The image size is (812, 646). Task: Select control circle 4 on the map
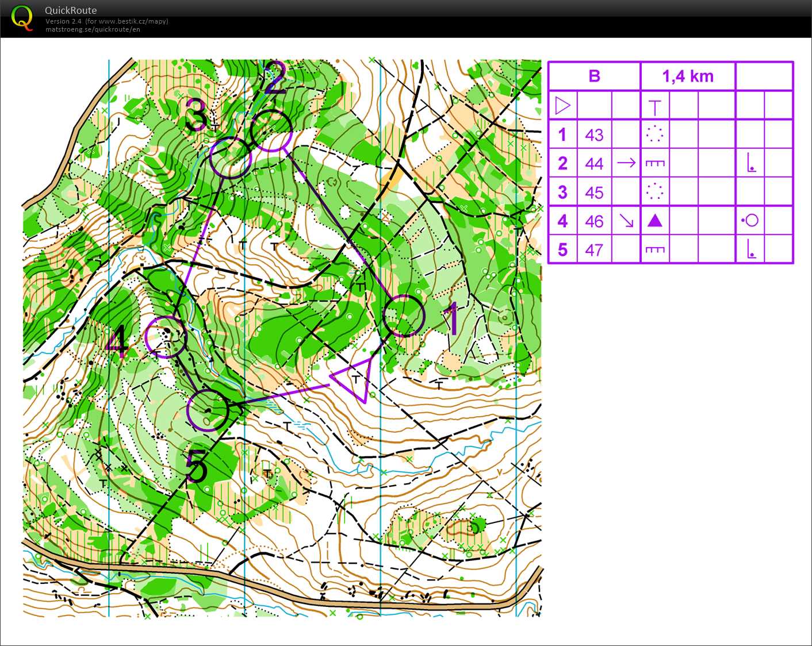click(166, 337)
